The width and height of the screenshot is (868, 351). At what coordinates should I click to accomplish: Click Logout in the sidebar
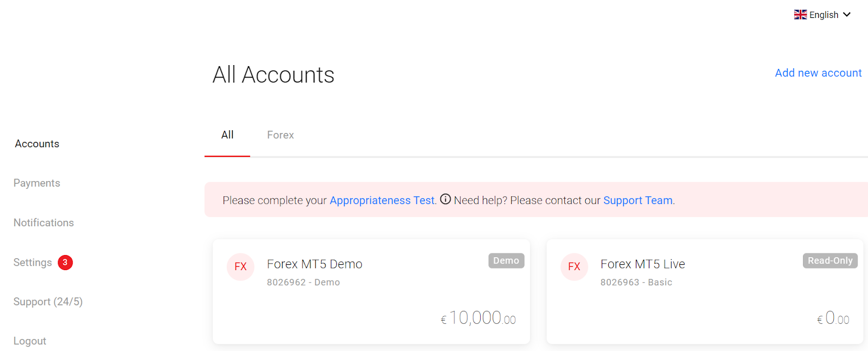coord(30,341)
